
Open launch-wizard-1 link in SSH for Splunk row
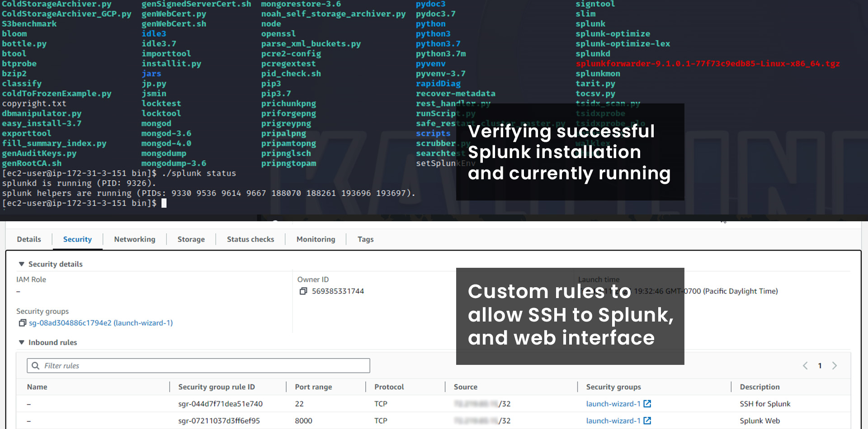pyautogui.click(x=613, y=404)
